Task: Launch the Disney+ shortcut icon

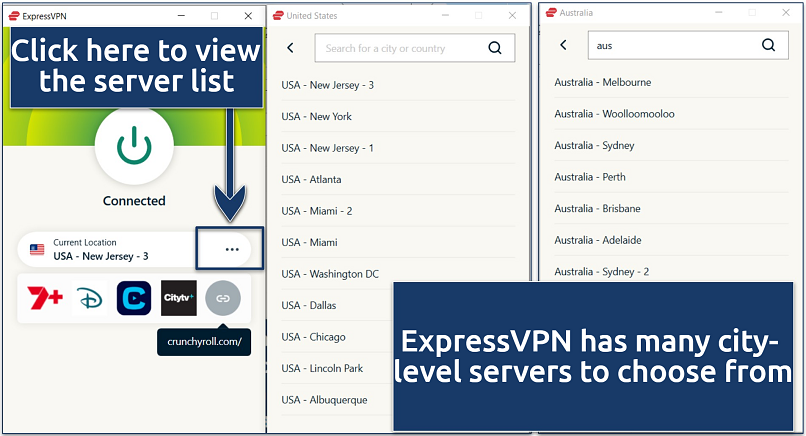Action: click(89, 298)
